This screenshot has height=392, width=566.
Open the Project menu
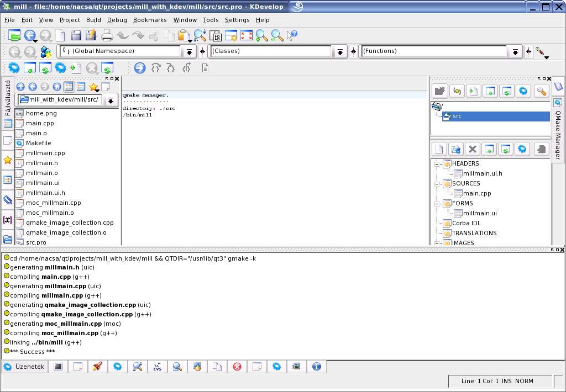70,20
